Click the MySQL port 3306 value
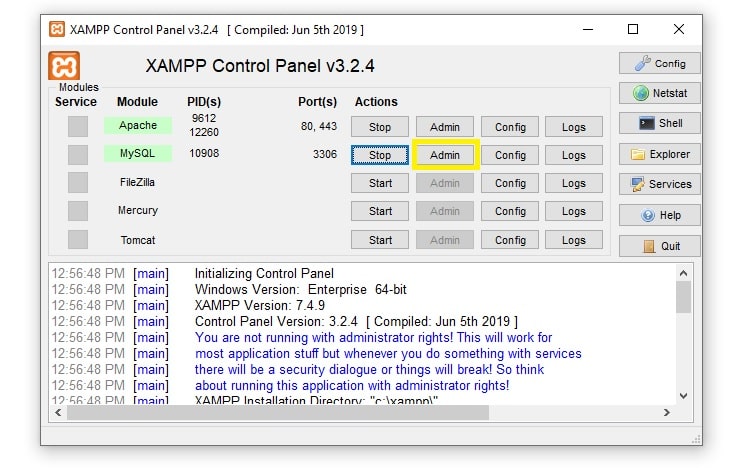Image resolution: width=743 pixels, height=468 pixels. coord(325,154)
